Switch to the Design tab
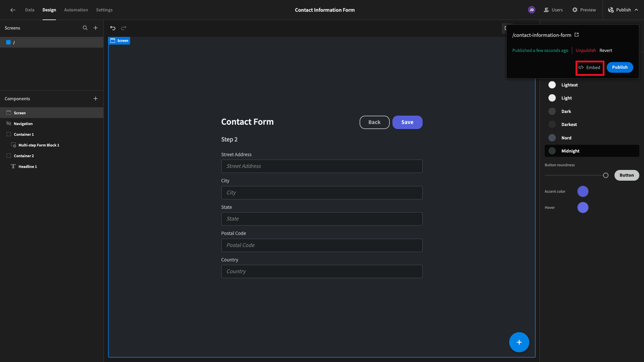 tap(49, 10)
